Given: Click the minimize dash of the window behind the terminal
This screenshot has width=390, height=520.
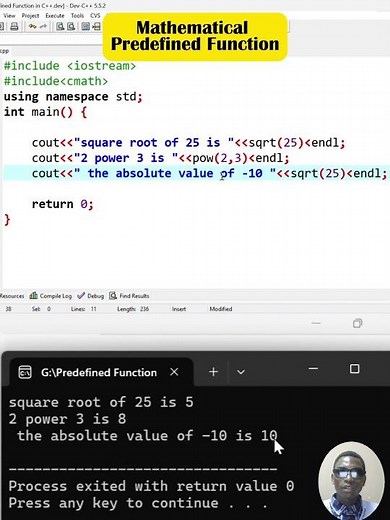Looking at the screenshot, I should point(316,323).
